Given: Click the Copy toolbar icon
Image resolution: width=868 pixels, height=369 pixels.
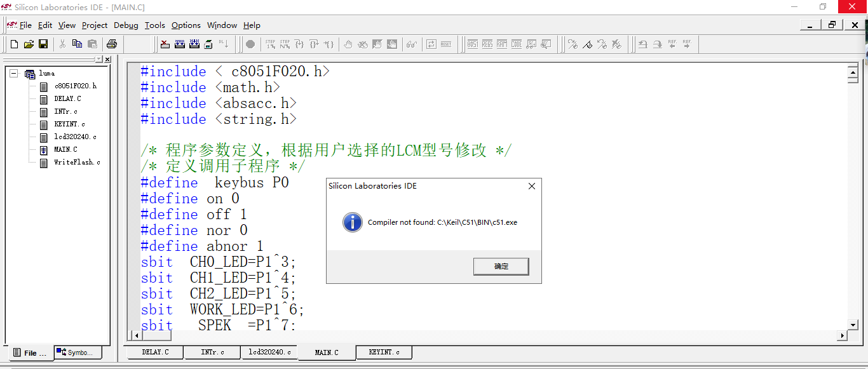Looking at the screenshot, I should 77,44.
